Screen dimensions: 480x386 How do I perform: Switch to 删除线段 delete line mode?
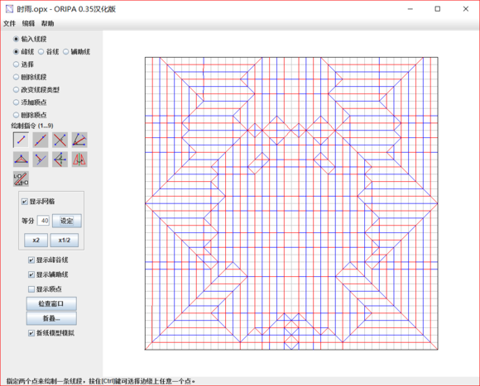point(29,77)
